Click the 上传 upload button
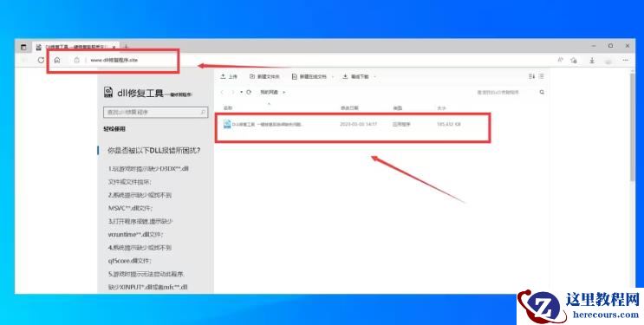Screen dimensions: 644x325 pos(229,76)
